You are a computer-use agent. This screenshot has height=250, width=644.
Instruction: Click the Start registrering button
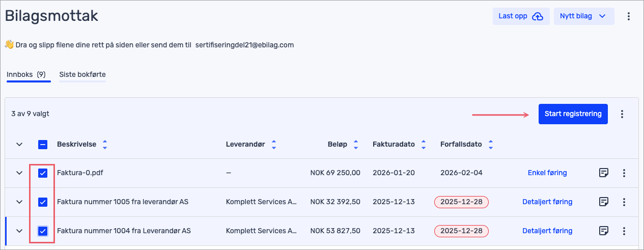click(x=573, y=114)
